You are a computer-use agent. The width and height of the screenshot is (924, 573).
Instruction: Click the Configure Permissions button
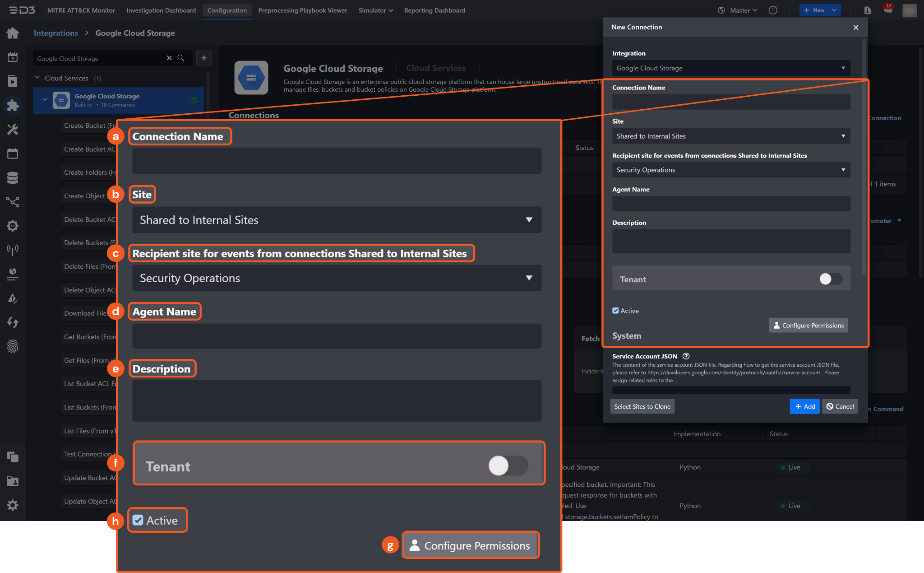point(808,325)
